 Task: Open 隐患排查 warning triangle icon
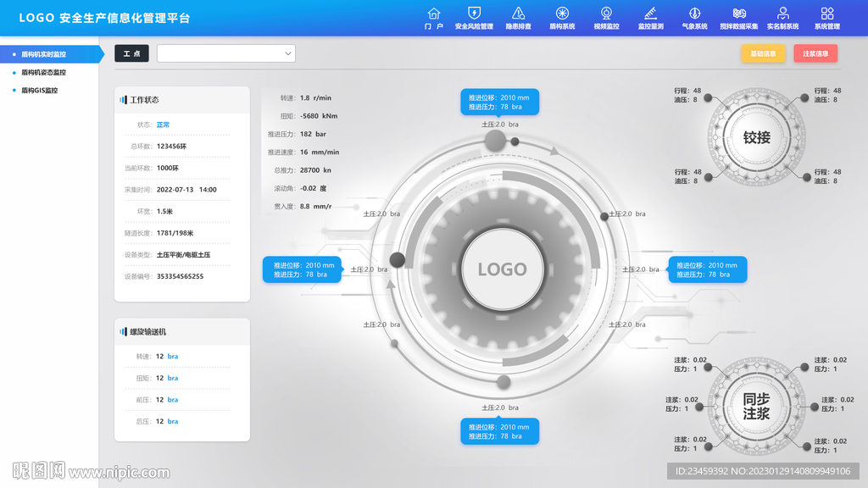tap(518, 14)
